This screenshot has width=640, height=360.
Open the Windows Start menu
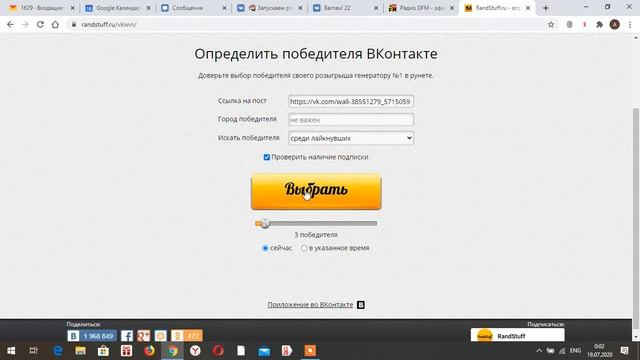[11, 351]
